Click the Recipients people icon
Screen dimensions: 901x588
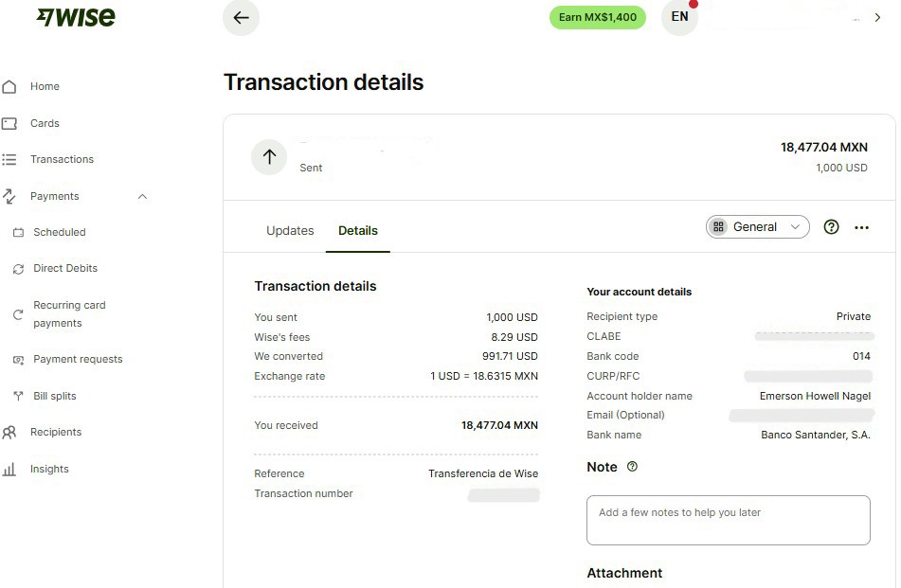click(9, 433)
